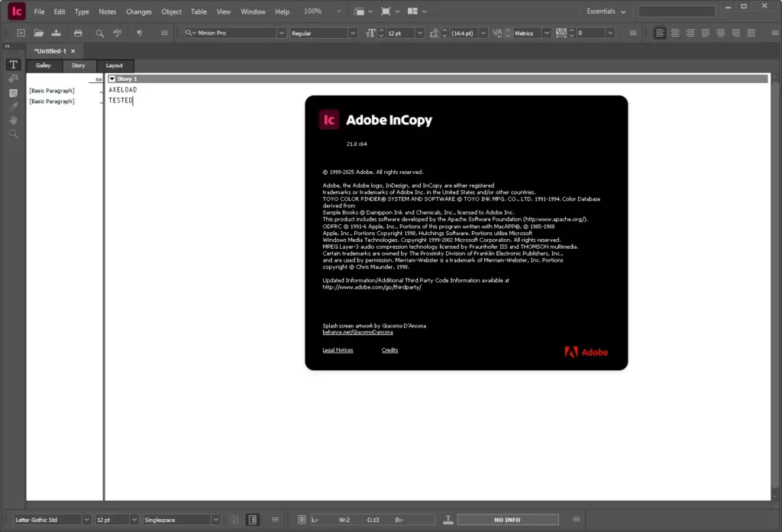Click the Credits link
Screen dimensions: 782x532
[x=389, y=350]
